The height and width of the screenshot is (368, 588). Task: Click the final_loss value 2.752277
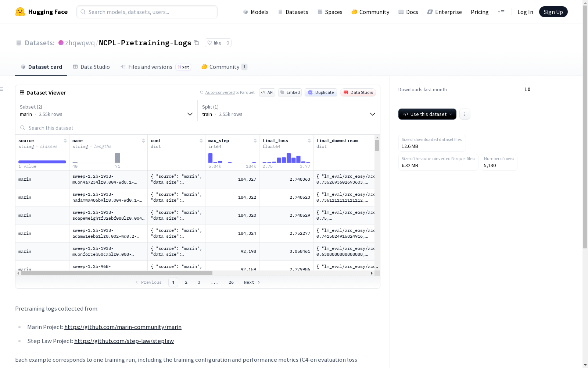(300, 233)
